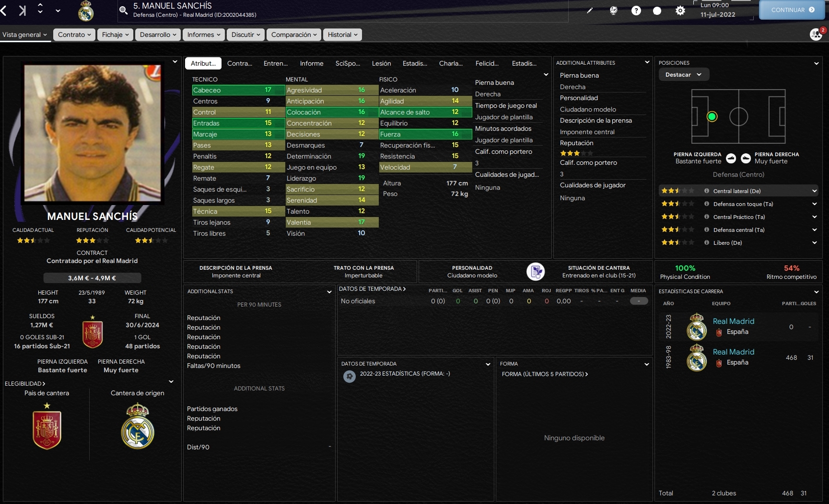
Task: Click the Real Madrid badge in the 2022-23 row
Action: (x=696, y=326)
